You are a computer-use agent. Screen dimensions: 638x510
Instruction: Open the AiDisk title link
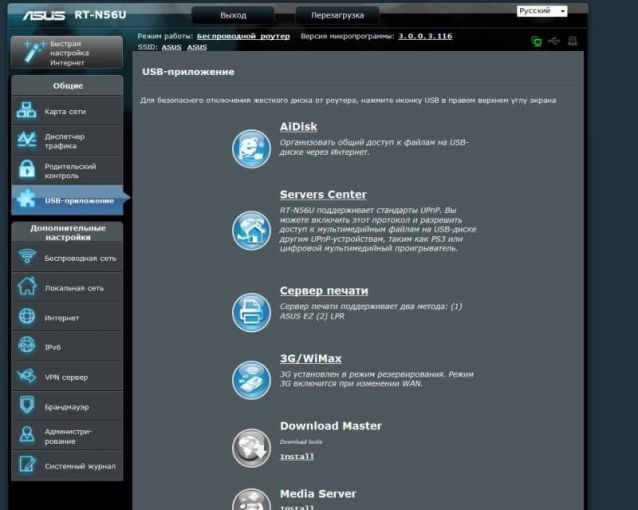[298, 127]
